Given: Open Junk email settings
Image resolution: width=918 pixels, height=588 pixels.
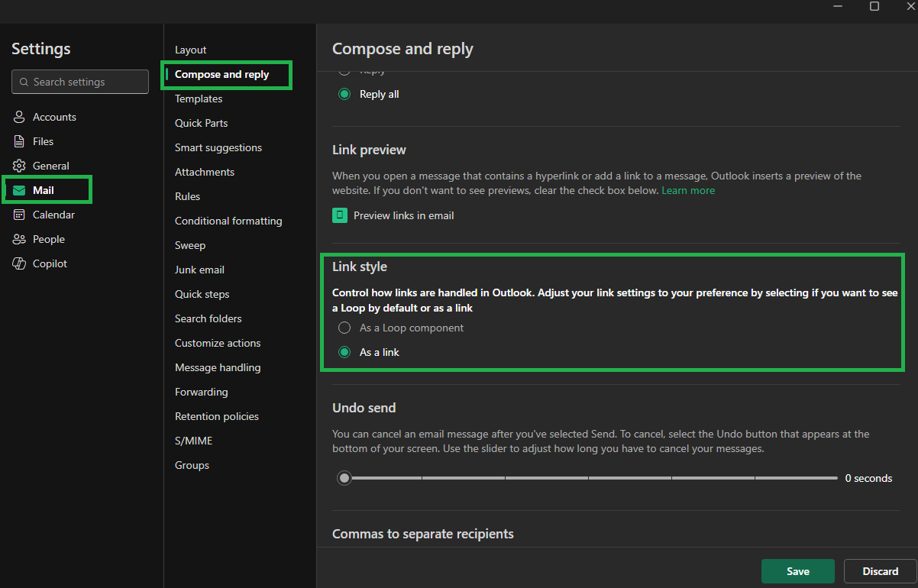Looking at the screenshot, I should pos(199,270).
